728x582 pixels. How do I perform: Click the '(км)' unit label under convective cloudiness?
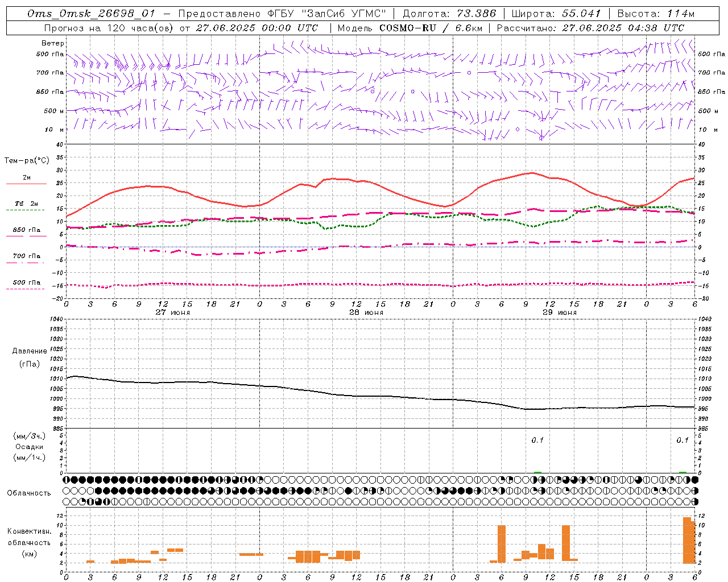[x=30, y=554]
